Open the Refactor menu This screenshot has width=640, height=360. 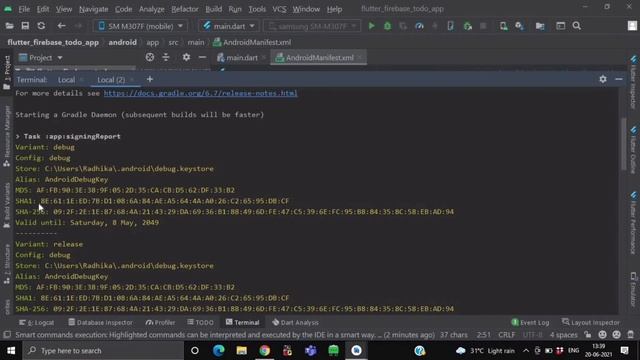point(184,9)
